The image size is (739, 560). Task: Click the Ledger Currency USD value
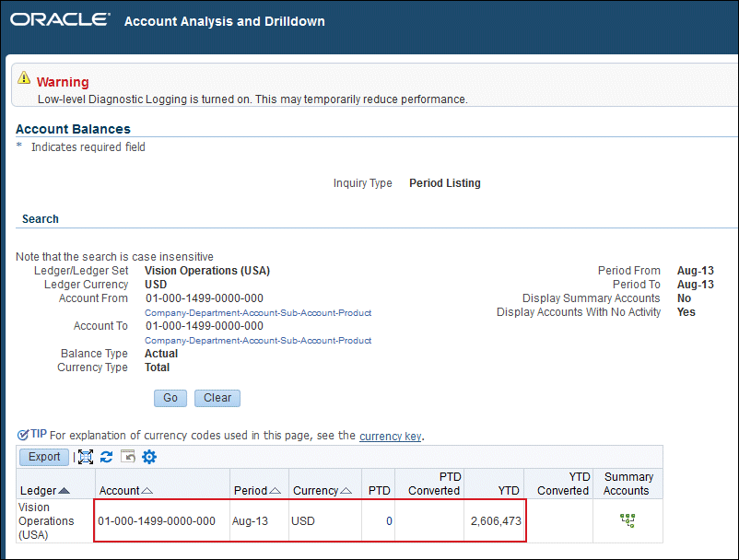tap(156, 285)
